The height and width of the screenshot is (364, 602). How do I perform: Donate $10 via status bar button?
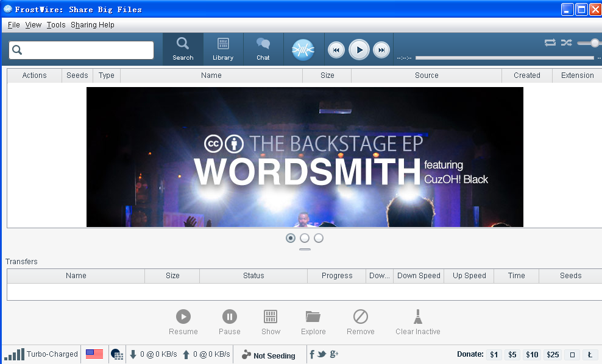532,355
